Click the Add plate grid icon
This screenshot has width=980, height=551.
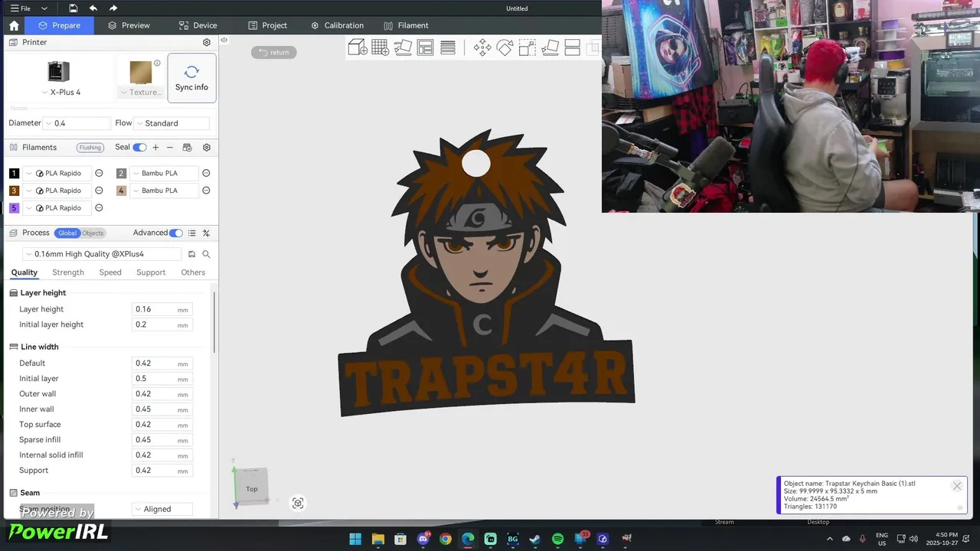point(381,47)
